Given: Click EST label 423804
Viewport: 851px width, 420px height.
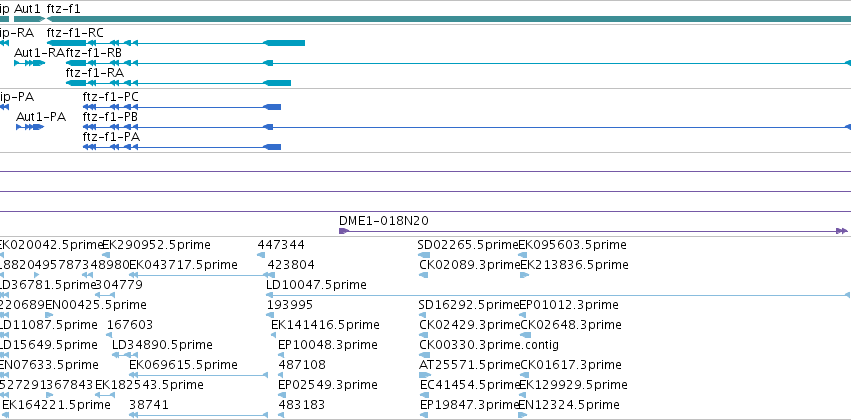Looking at the screenshot, I should click(x=291, y=265).
